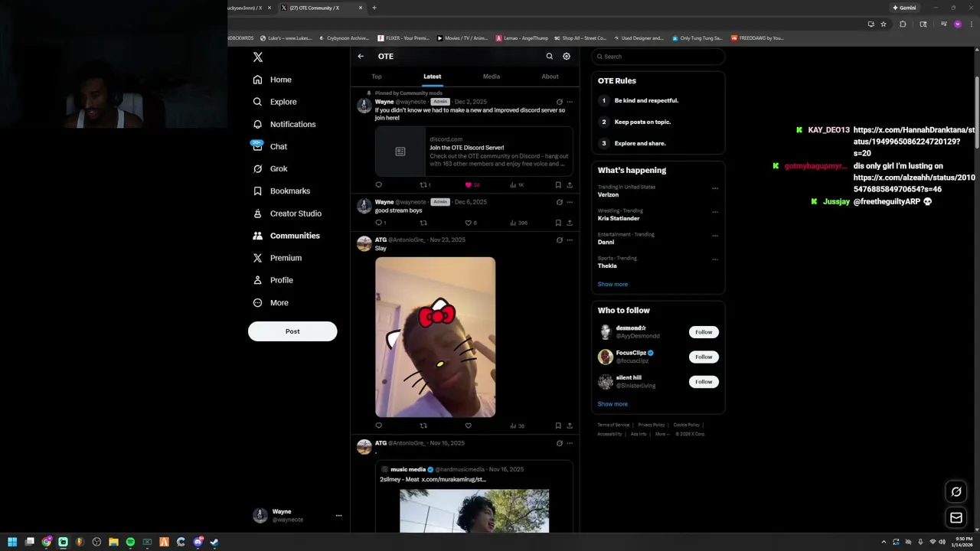Open a new browser tab
Image resolution: width=980 pixels, height=551 pixels.
(x=374, y=8)
